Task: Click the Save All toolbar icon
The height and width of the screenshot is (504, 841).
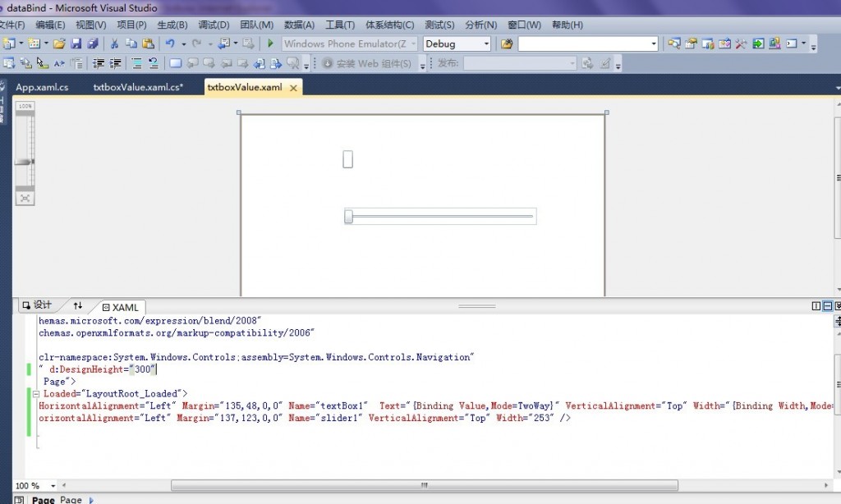Action: [x=92, y=44]
